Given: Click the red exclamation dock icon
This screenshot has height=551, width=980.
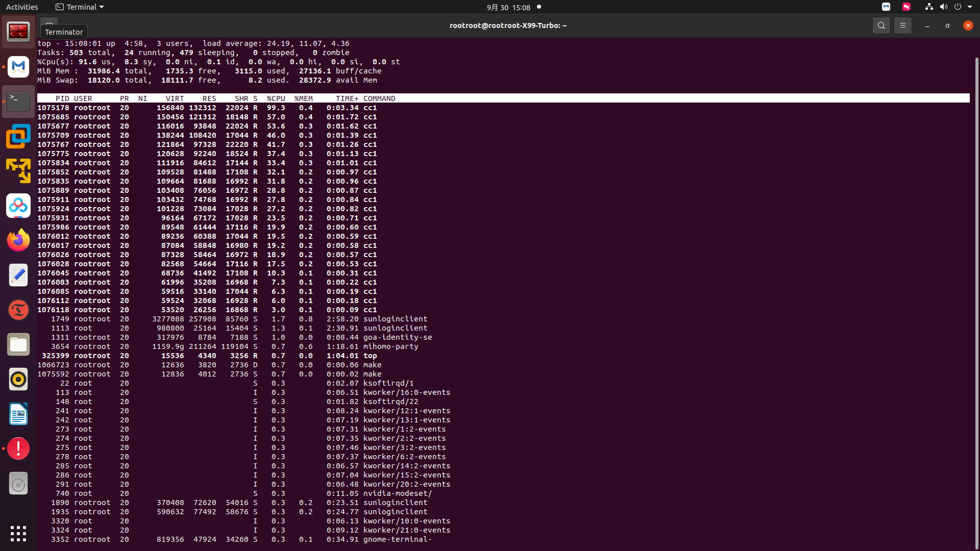Looking at the screenshot, I should point(18,449).
